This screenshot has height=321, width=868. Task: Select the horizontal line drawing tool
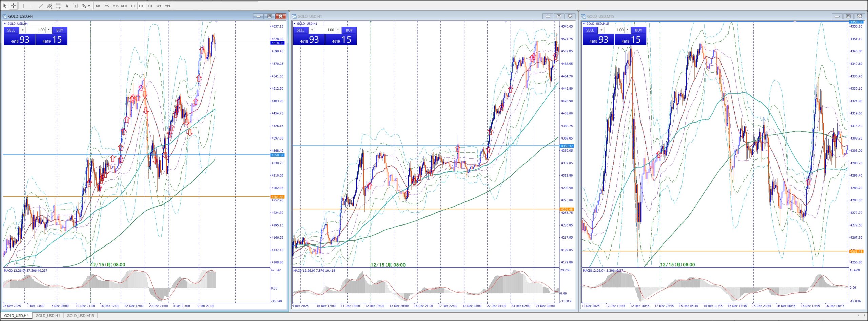pyautogui.click(x=33, y=6)
